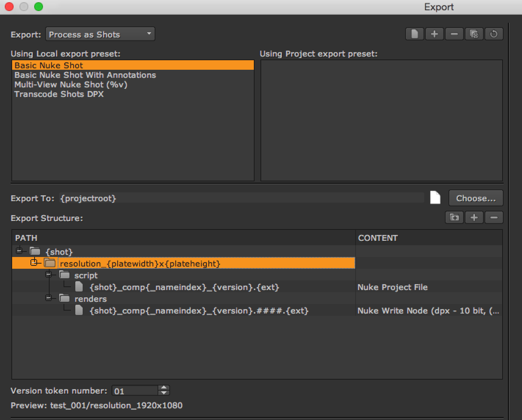Select Basic Nuke Shot With Annotations preset
The height and width of the screenshot is (420, 522).
(x=133, y=75)
